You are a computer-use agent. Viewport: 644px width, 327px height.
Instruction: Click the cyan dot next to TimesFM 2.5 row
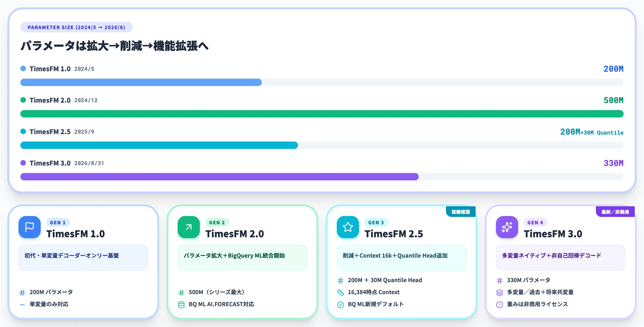point(23,132)
